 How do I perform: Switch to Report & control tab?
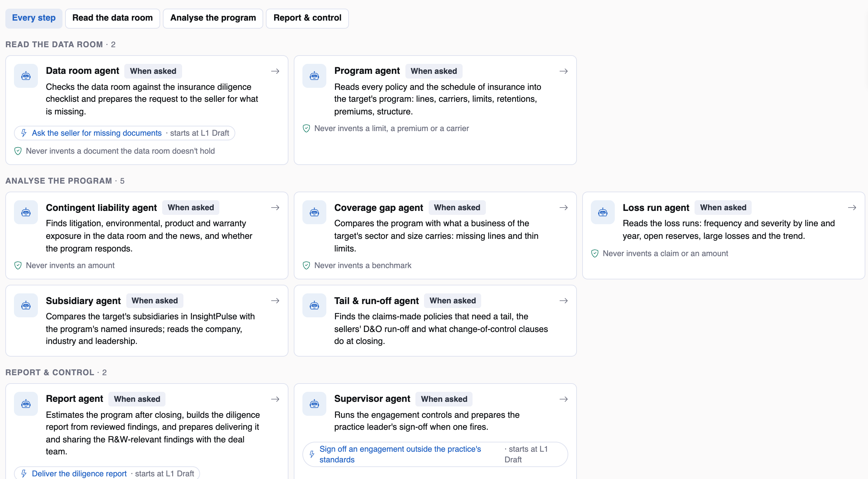(x=307, y=18)
